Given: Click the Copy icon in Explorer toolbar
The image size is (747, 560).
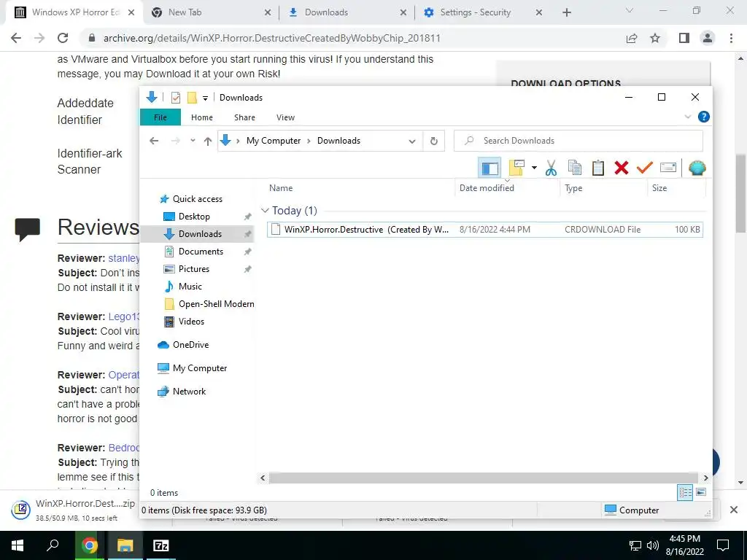Looking at the screenshot, I should [x=575, y=168].
